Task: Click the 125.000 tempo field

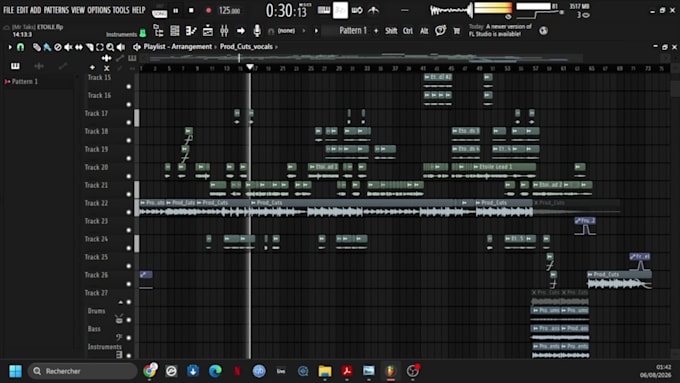Action: click(x=229, y=11)
